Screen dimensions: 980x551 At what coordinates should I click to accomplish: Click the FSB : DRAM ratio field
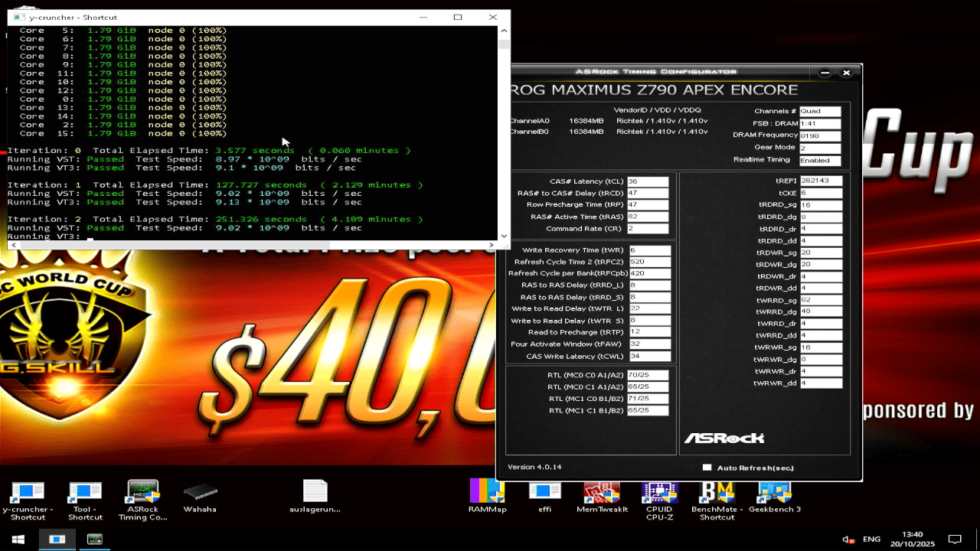tap(820, 124)
